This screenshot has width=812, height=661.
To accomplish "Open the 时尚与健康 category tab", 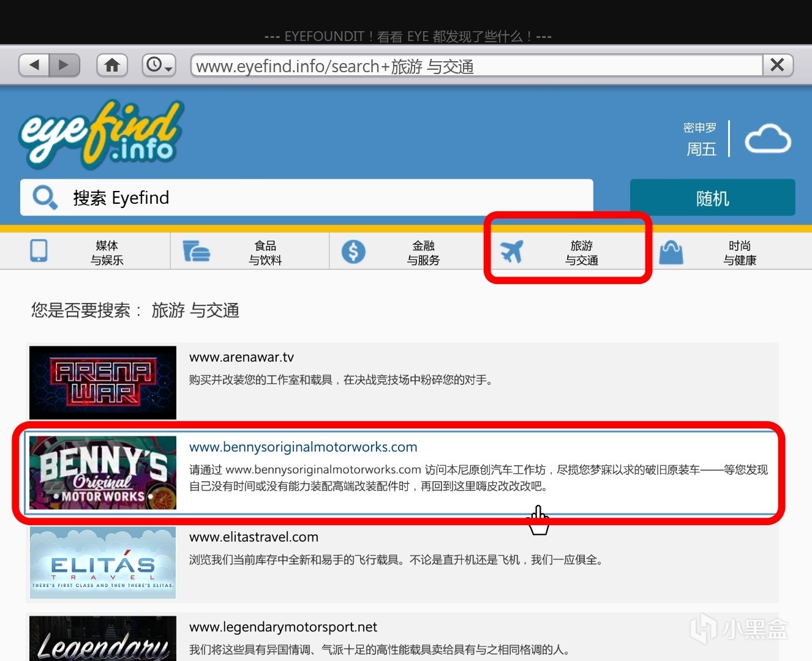I will (729, 252).
